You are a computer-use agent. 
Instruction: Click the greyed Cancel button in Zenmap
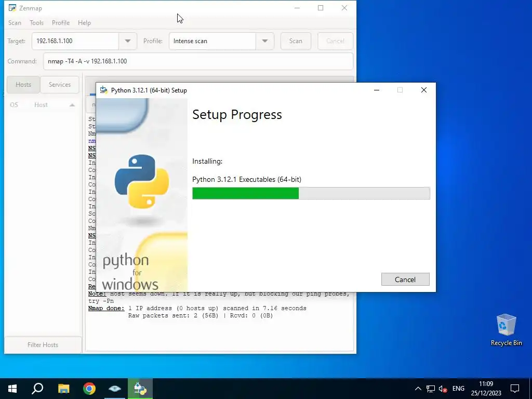point(335,41)
